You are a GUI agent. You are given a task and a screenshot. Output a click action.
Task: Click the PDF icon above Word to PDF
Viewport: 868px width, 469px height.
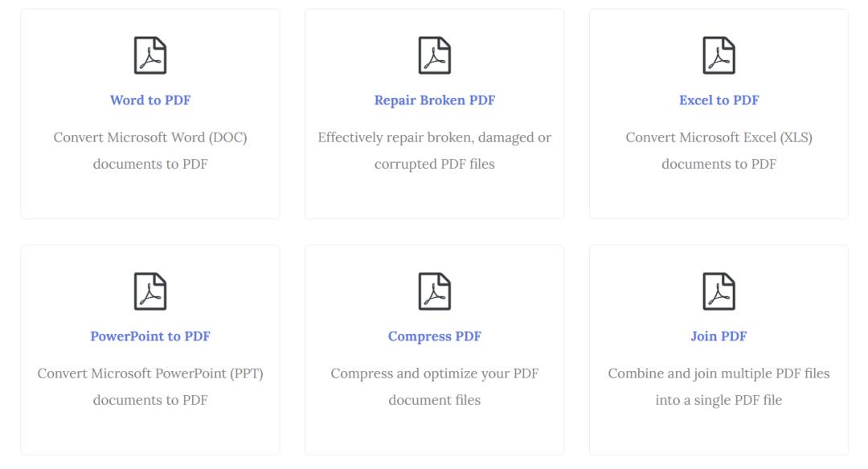[150, 55]
